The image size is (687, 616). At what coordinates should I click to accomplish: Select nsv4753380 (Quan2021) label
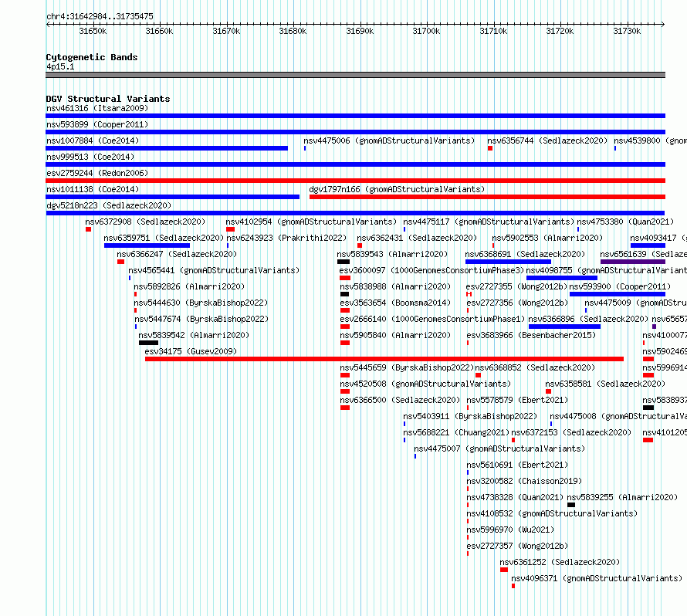point(625,222)
